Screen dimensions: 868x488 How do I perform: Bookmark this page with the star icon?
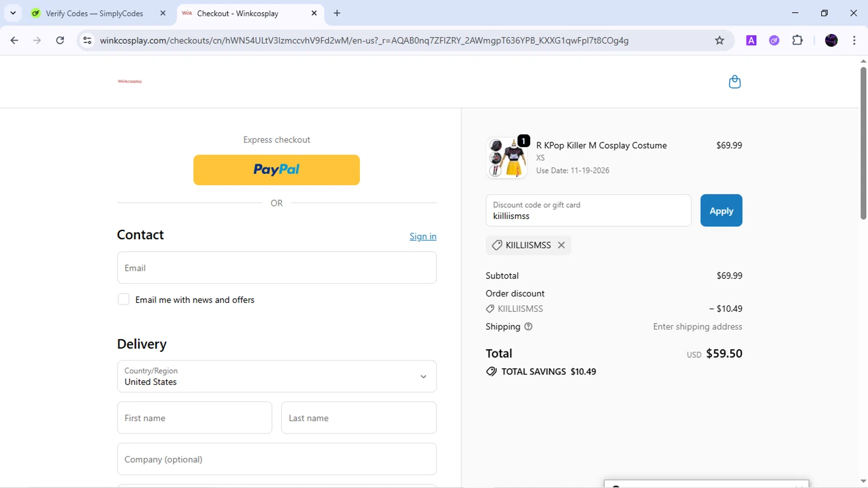[x=719, y=41]
